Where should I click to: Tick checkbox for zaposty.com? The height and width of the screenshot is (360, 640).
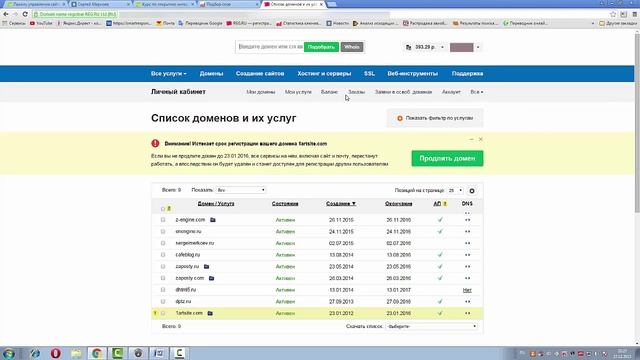click(163, 278)
